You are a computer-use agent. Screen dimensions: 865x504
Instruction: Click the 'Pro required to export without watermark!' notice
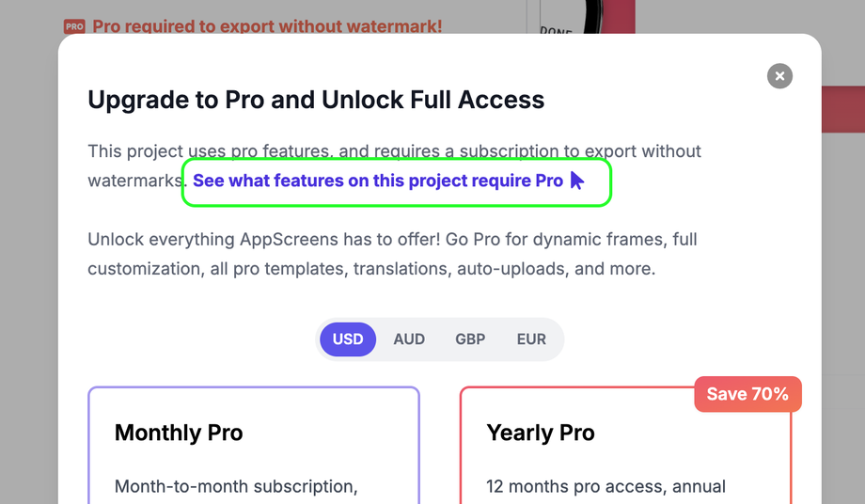(267, 26)
